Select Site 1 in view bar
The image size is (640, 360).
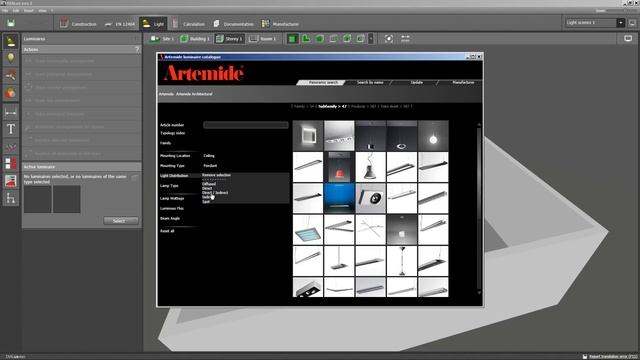click(x=162, y=39)
